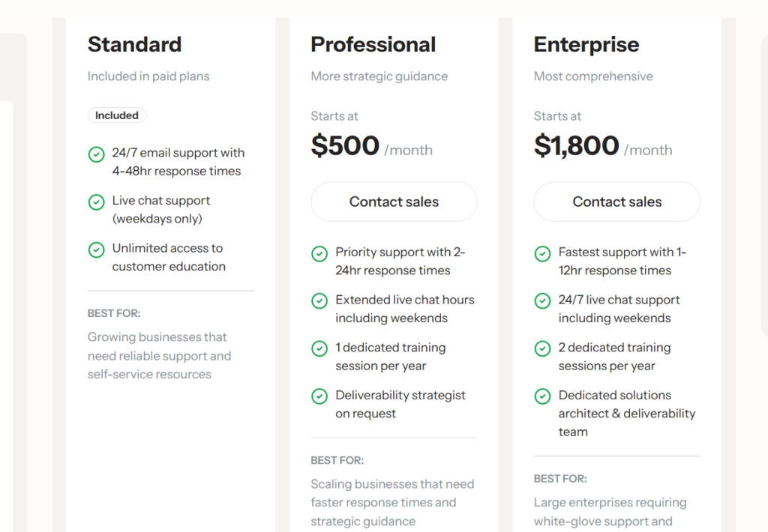The image size is (768, 532).
Task: Select the Enterprise plan heading
Action: (586, 44)
